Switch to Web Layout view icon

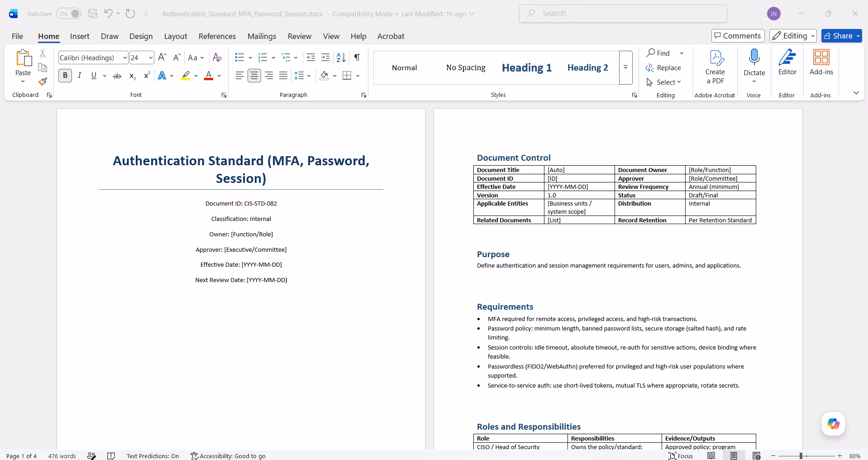(x=756, y=456)
